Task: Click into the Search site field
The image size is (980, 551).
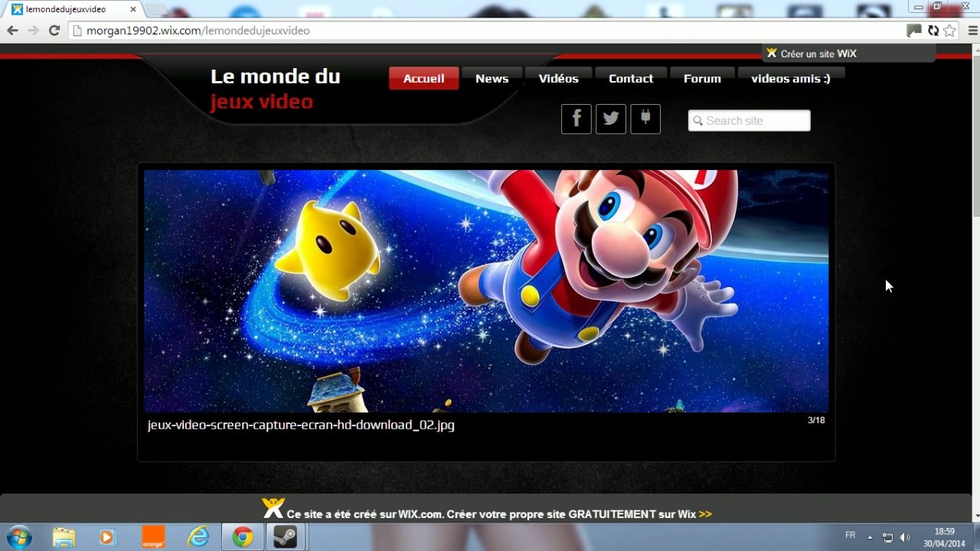Action: click(x=750, y=121)
